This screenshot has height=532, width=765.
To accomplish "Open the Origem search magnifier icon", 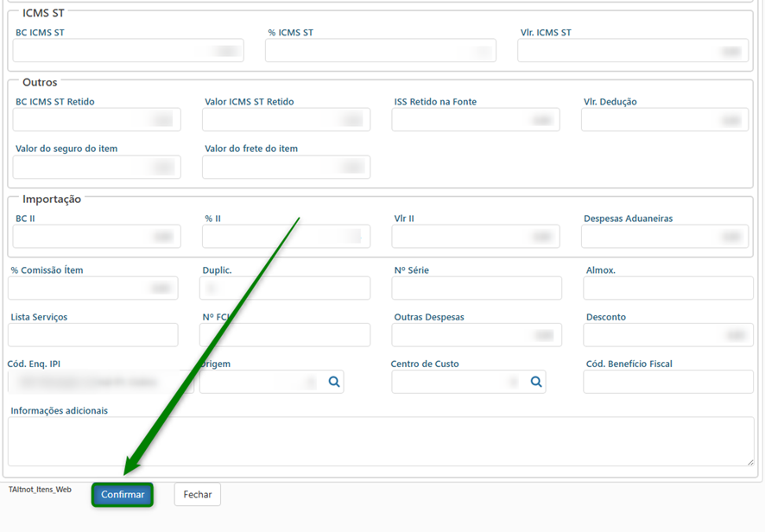I will (x=334, y=382).
